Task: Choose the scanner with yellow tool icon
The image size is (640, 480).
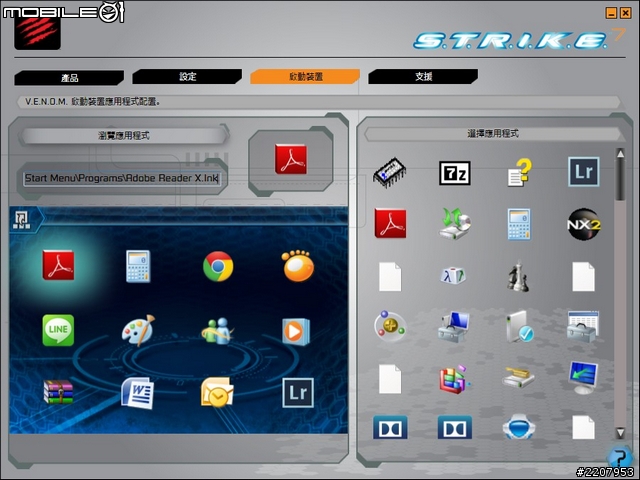Action: 518,376
